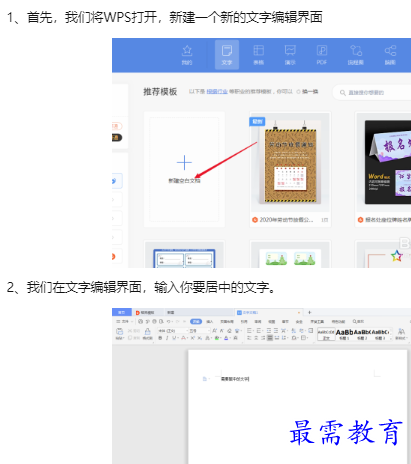Click the template search input field
This screenshot has height=464, width=411.
[373, 92]
